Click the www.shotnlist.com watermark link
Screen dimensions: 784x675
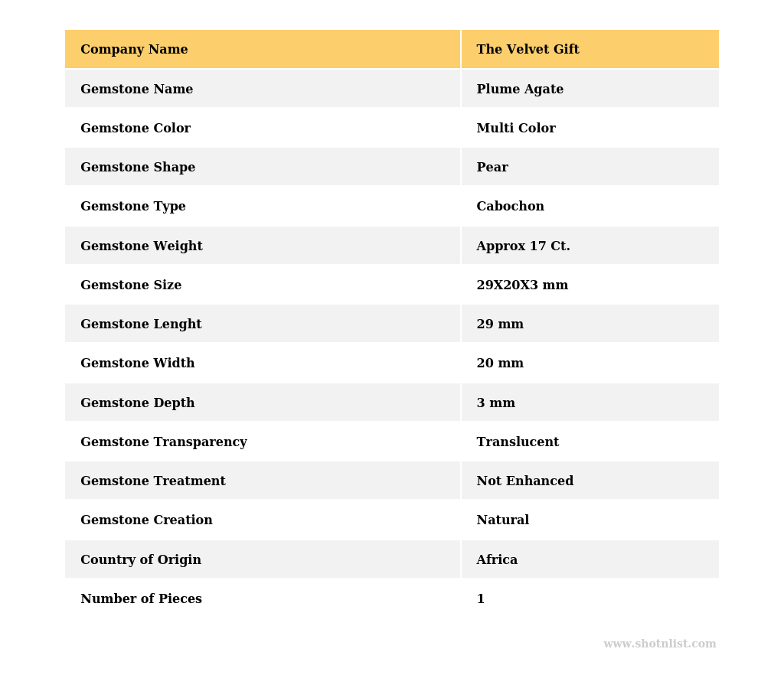tap(659, 644)
